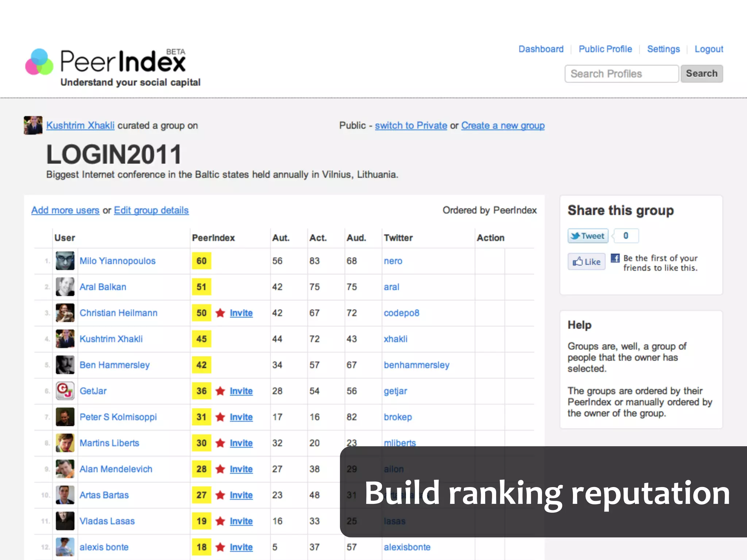Click Create a new group
The height and width of the screenshot is (560, 747).
click(x=503, y=125)
